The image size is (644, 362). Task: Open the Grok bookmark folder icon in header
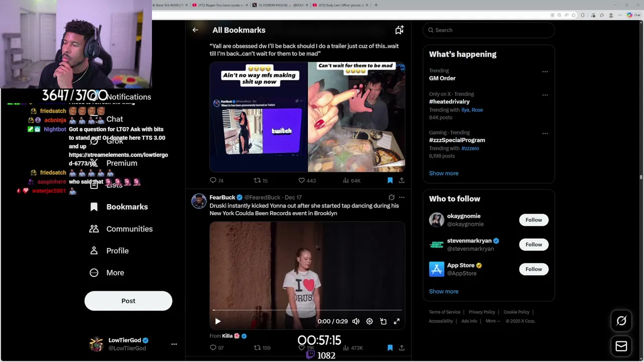point(399,30)
